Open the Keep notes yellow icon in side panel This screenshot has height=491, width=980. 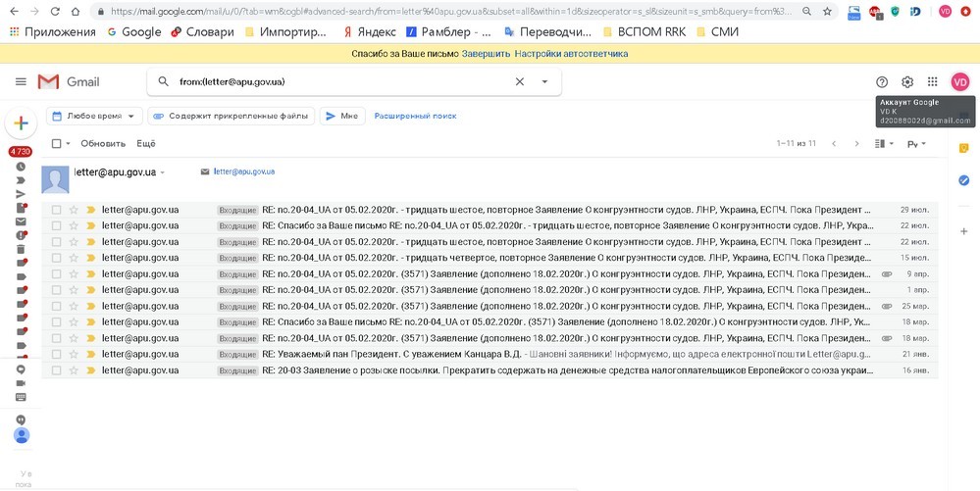963,148
